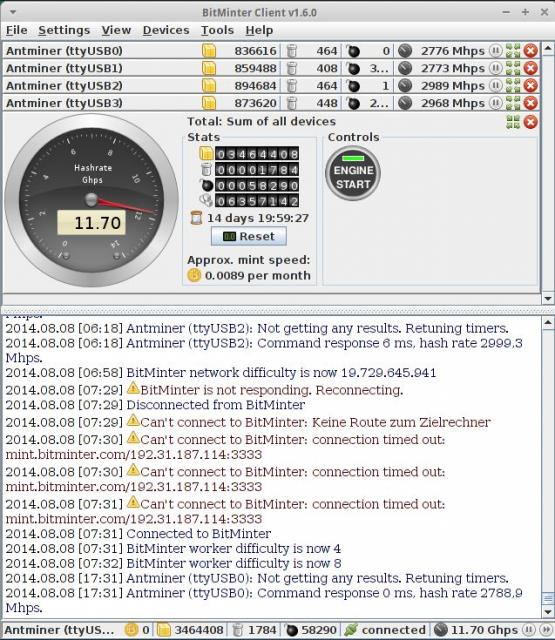Open the File menu
The height and width of the screenshot is (640, 555).
coord(17,30)
